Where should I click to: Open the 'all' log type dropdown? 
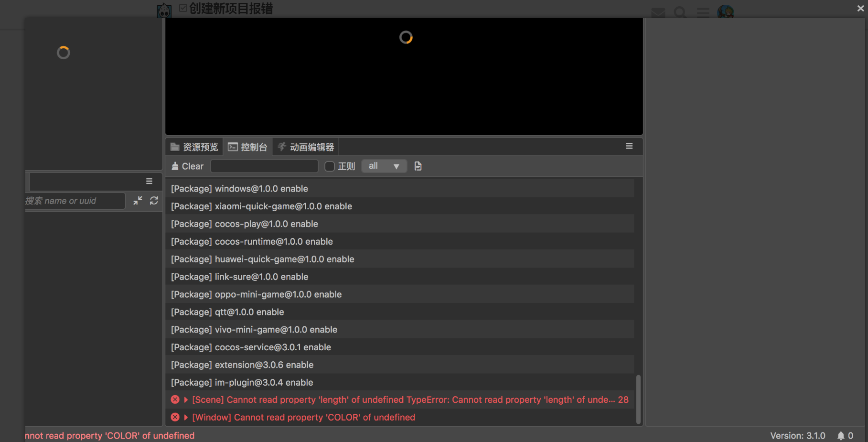(x=384, y=166)
